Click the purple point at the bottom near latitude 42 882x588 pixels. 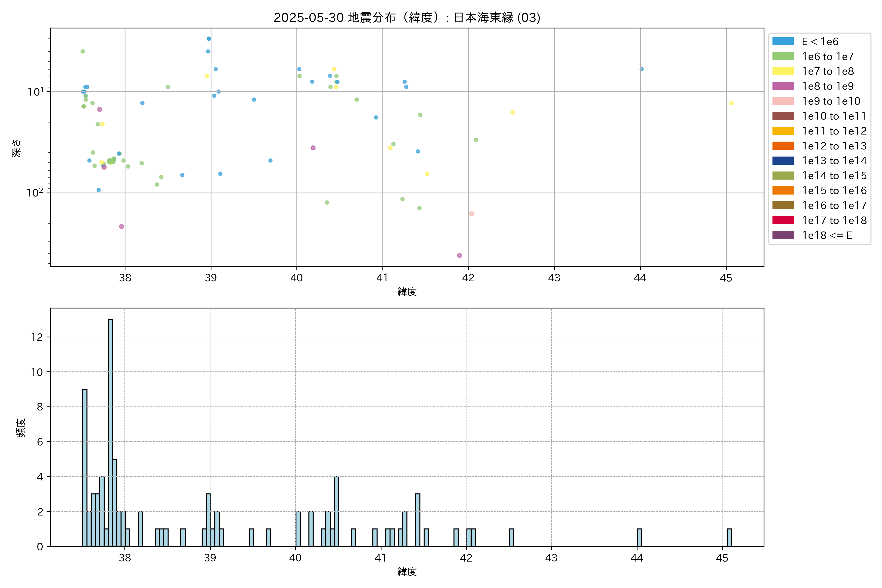[x=459, y=256]
